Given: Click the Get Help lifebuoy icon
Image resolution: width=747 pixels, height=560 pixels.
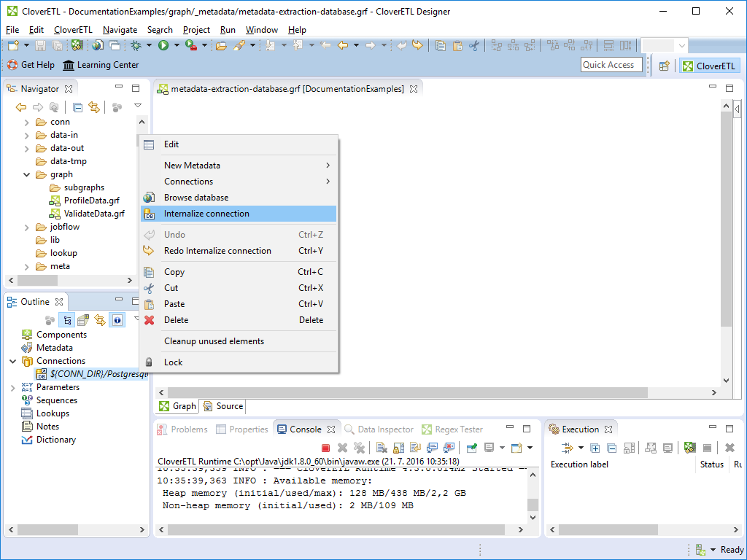Looking at the screenshot, I should pos(12,65).
